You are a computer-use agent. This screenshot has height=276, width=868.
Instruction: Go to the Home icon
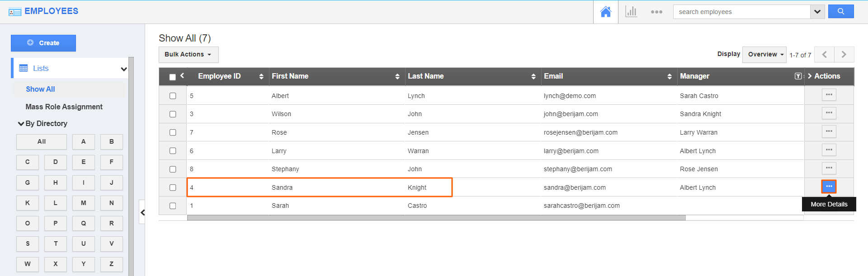click(x=605, y=12)
